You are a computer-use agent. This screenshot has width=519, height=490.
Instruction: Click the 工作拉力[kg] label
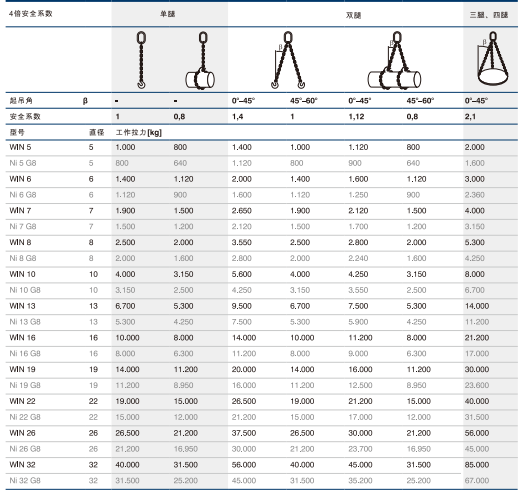point(139,132)
